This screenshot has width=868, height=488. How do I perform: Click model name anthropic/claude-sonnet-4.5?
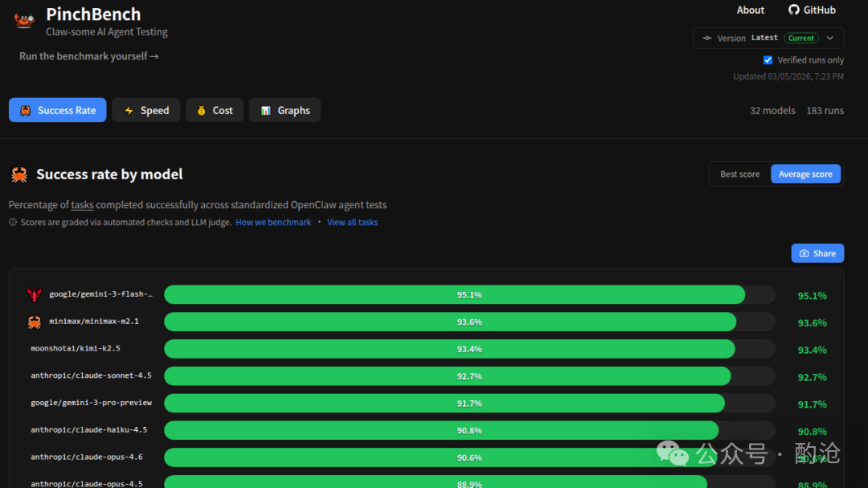coord(91,375)
